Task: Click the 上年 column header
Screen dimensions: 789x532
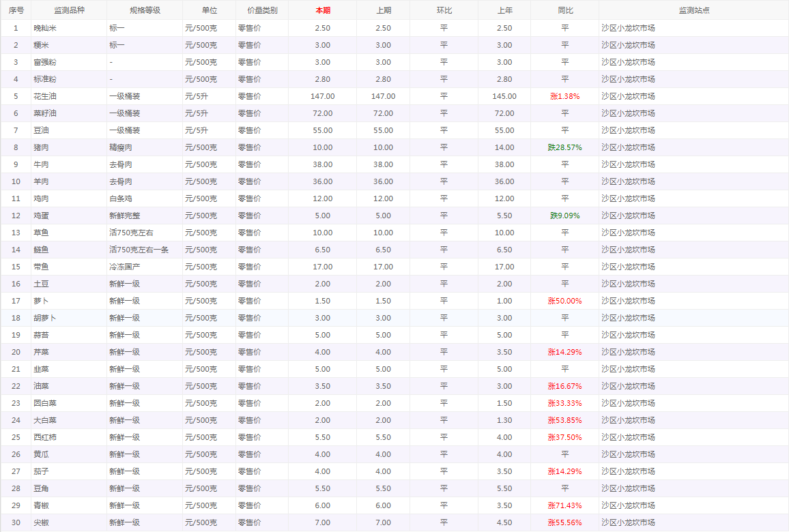Action: click(x=504, y=10)
